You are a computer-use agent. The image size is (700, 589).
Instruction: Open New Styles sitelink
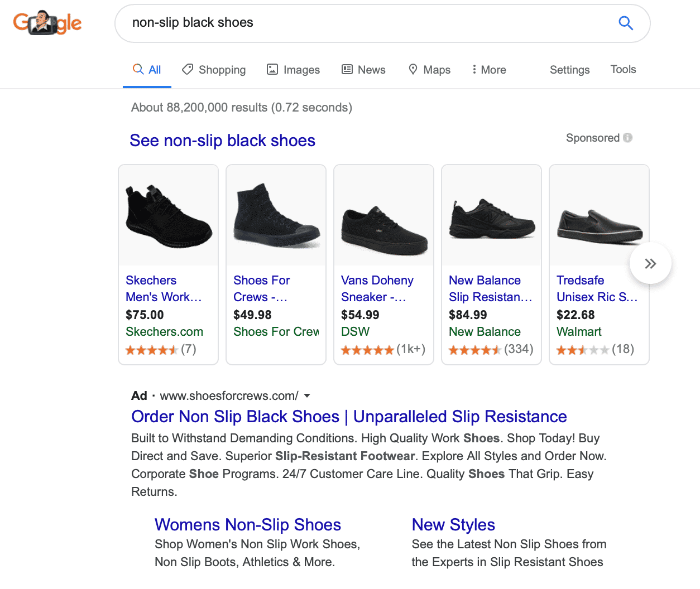point(453,525)
